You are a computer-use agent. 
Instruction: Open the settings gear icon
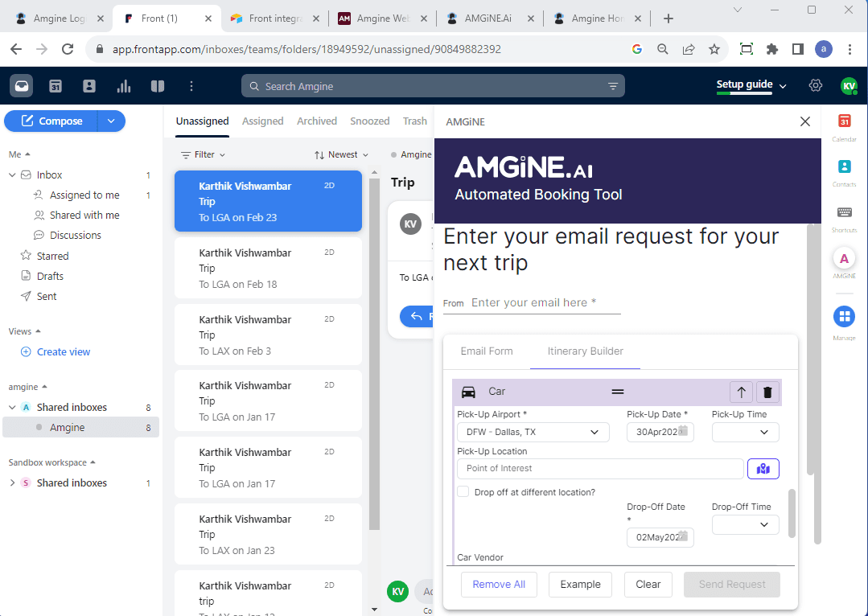[x=816, y=86]
